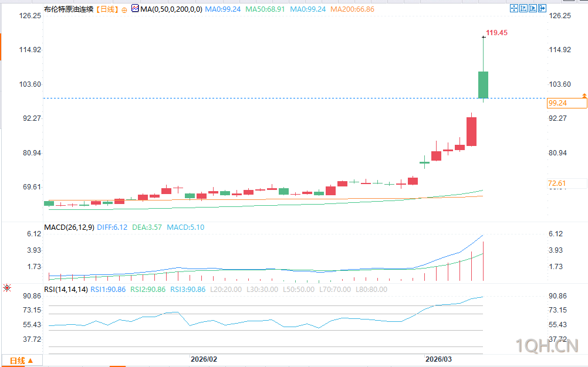Image resolution: width=588 pixels, height=367 pixels.
Task: Click the MACD:5.10 value
Action: click(185, 227)
